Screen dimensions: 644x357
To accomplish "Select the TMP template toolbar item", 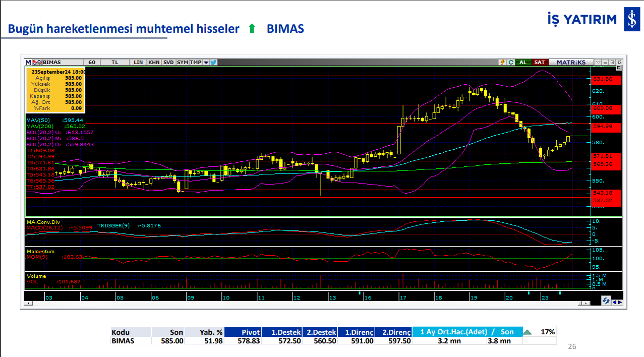I will [x=195, y=63].
